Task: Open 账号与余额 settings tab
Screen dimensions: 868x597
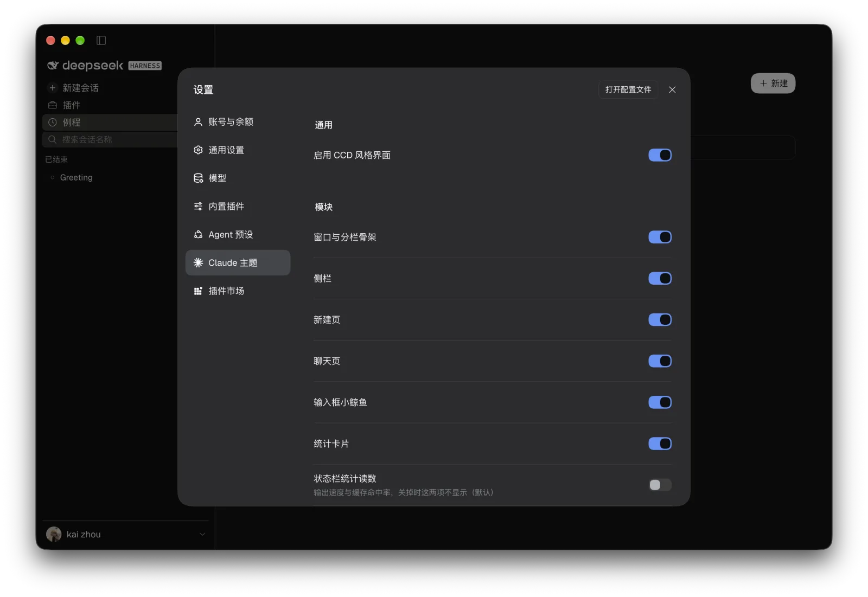Action: tap(238, 122)
